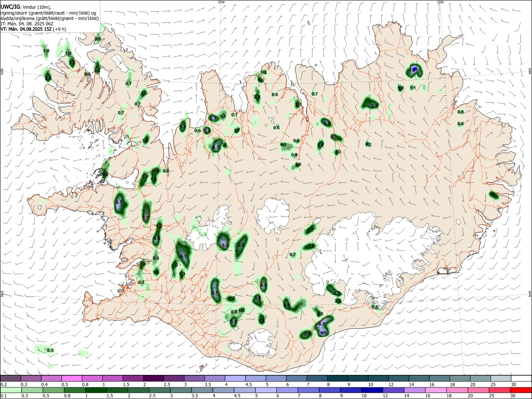This screenshot has height=399, width=532.
Task: Click the dark blue swatch at 10 in lower legend
Action: pos(371,390)
